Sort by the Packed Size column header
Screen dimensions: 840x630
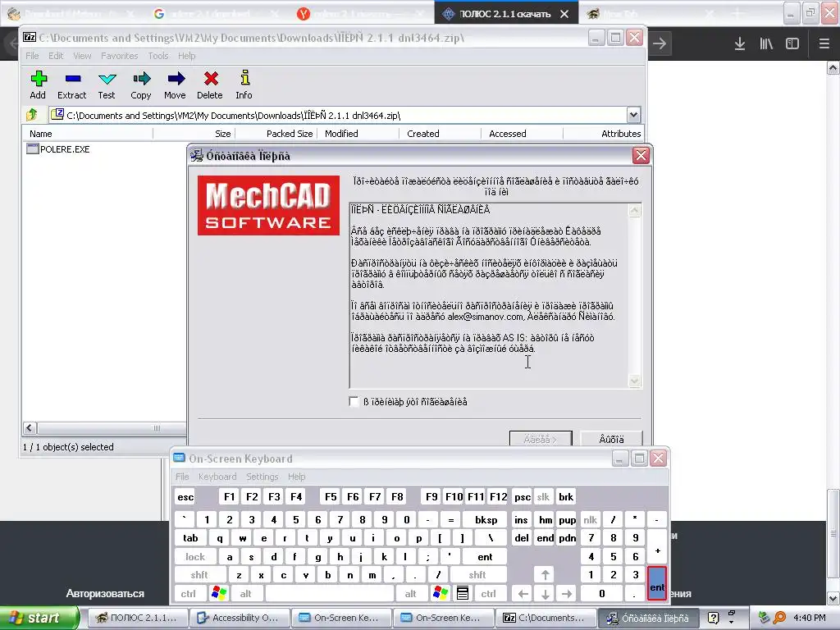click(277, 134)
